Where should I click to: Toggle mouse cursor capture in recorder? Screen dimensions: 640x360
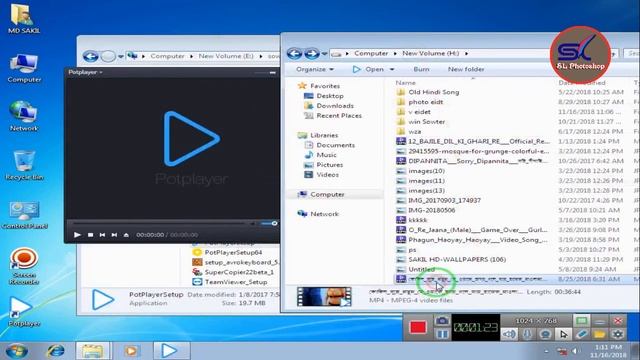564,334
